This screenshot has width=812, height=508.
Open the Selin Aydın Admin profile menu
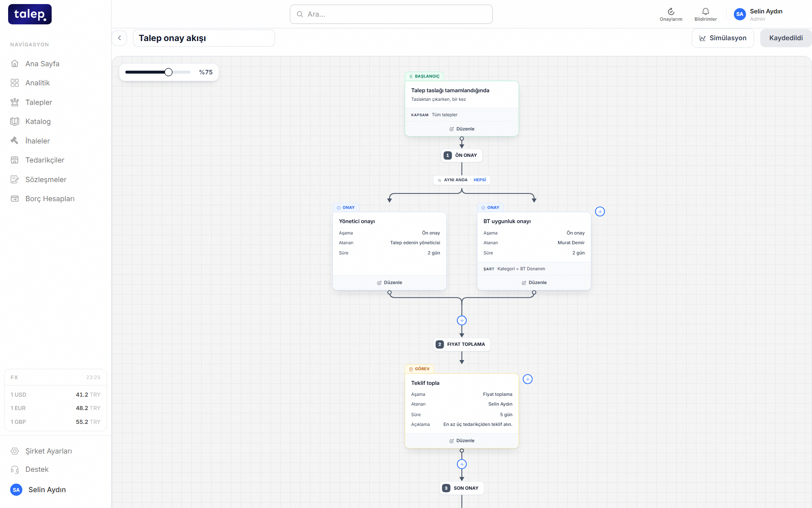(x=758, y=14)
